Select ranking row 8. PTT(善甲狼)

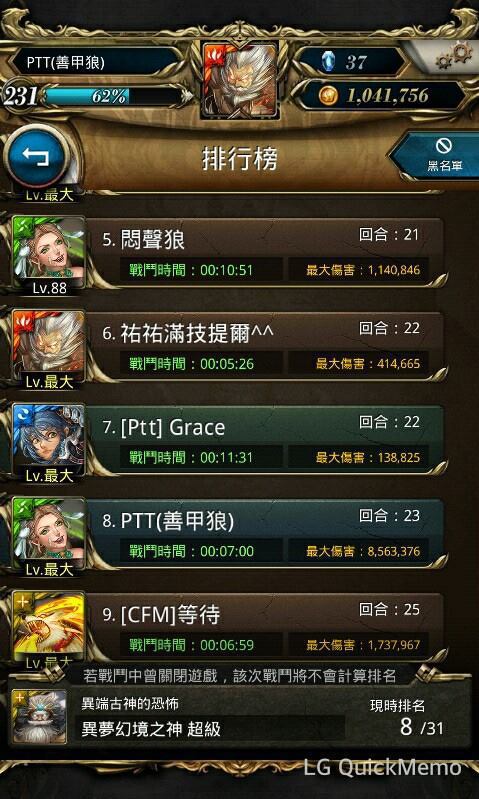(265, 535)
